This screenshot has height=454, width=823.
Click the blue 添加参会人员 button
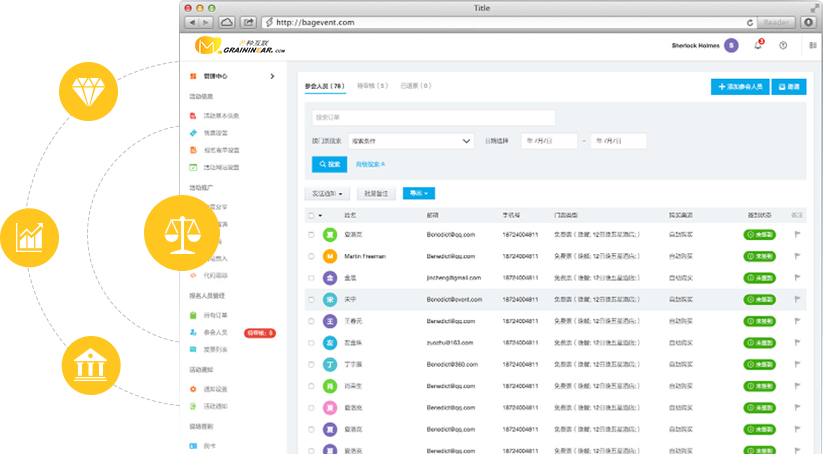pyautogui.click(x=740, y=87)
